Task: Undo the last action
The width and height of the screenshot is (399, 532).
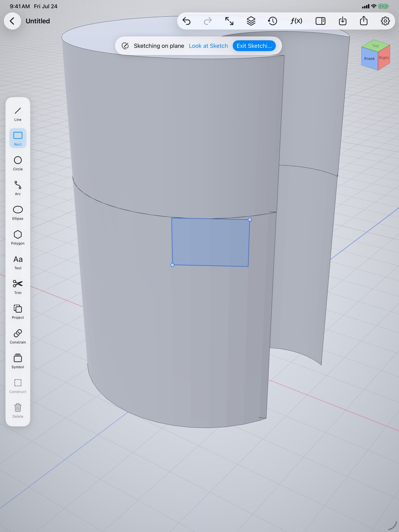Action: pos(187,21)
